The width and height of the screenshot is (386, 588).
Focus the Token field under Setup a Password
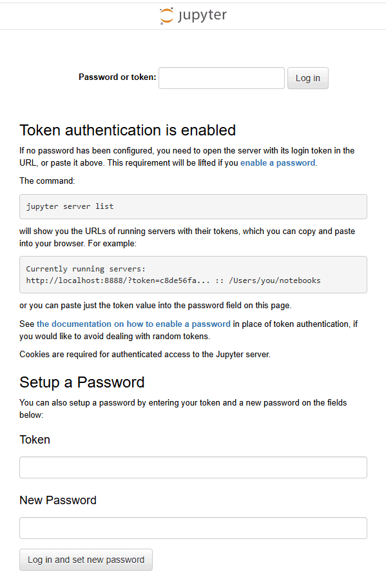coord(193,467)
